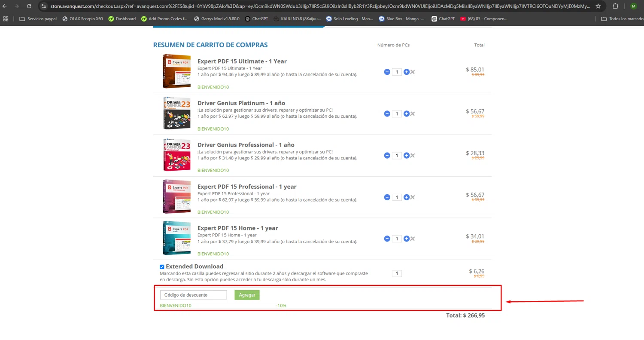Open the apps grid in bookmarks bar
Image resolution: width=644 pixels, height=340 pixels.
coord(6,19)
